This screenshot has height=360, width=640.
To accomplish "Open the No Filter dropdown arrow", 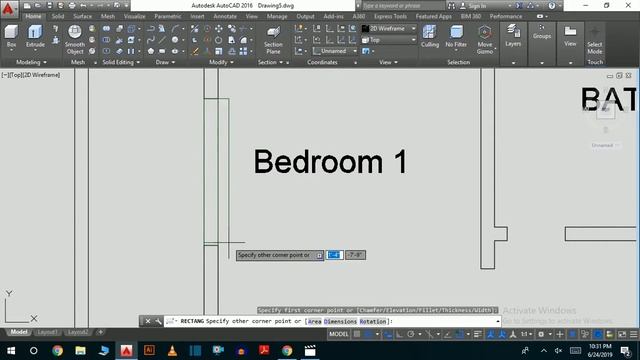I will pyautogui.click(x=456, y=51).
